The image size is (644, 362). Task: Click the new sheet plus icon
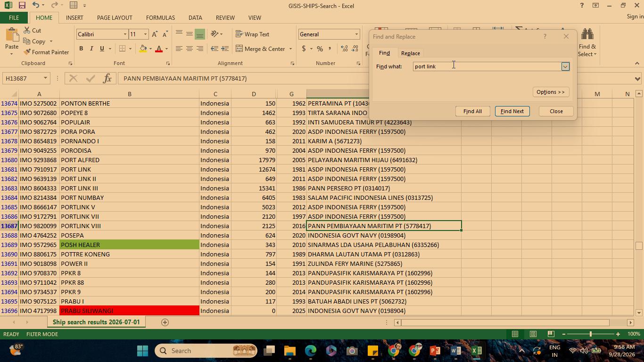[x=165, y=322]
